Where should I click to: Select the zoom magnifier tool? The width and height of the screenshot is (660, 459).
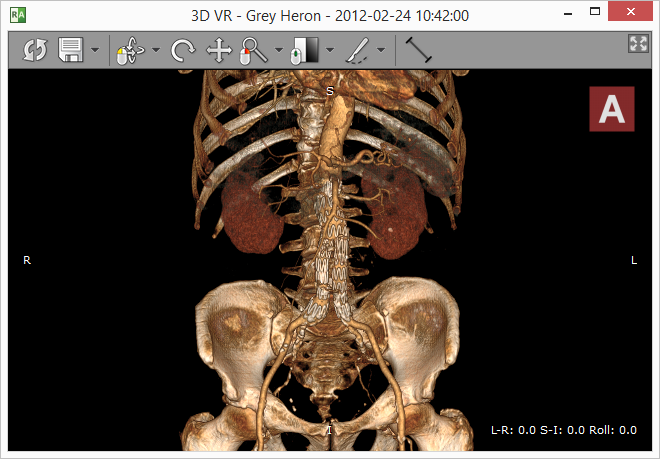(254, 51)
